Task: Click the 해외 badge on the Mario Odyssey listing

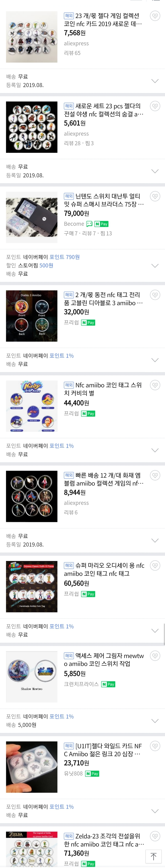Action: point(69,565)
